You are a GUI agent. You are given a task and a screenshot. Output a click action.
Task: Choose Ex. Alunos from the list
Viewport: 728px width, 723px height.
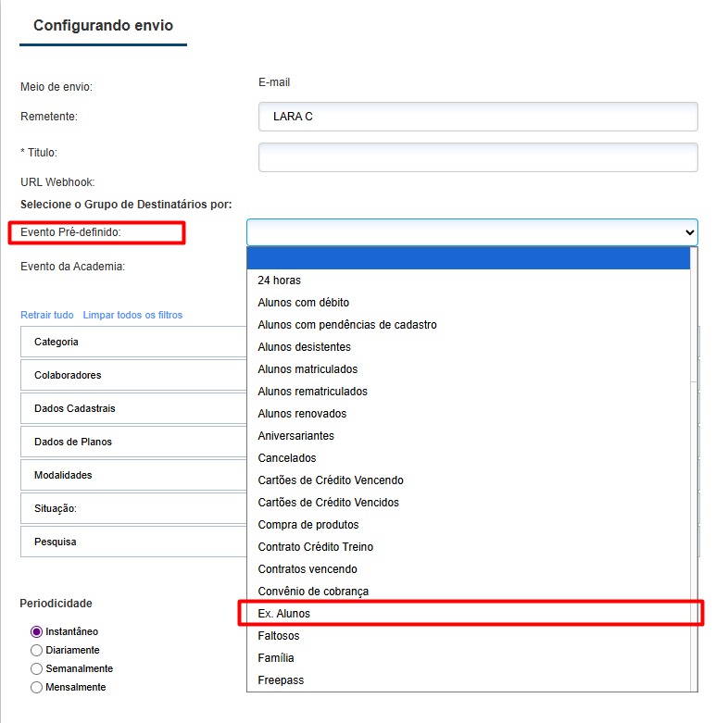(x=285, y=614)
